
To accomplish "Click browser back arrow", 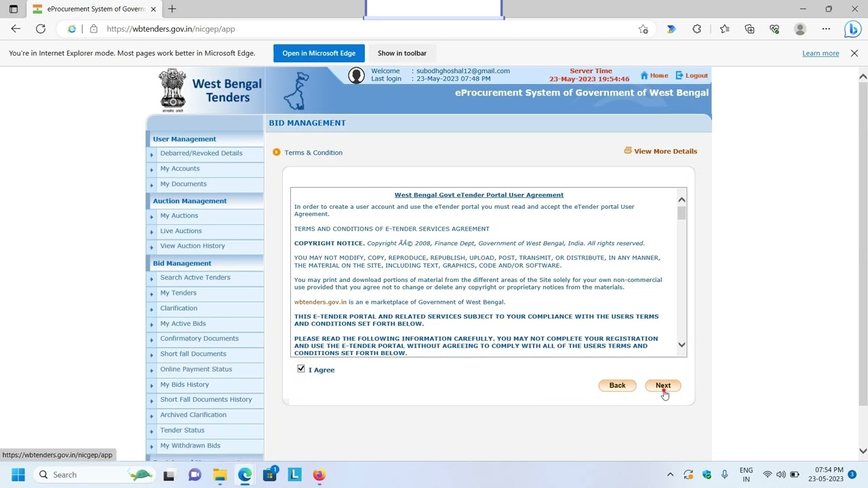I will 16,29.
